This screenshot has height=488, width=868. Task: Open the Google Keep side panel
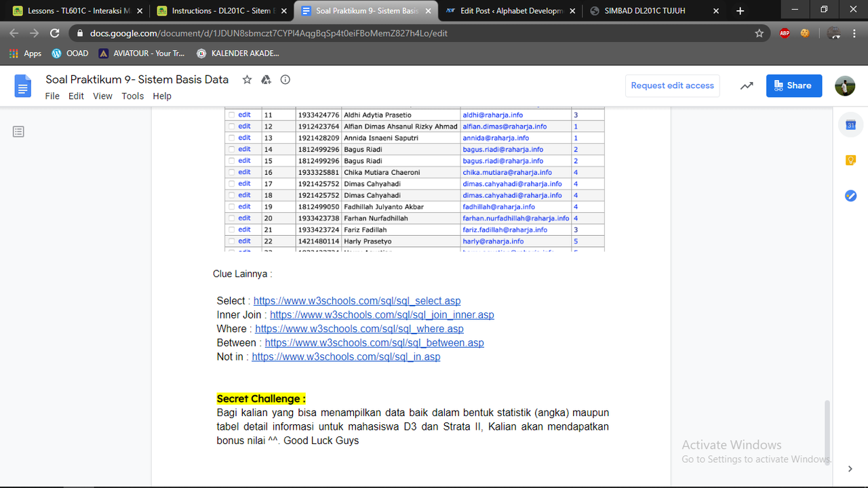850,160
